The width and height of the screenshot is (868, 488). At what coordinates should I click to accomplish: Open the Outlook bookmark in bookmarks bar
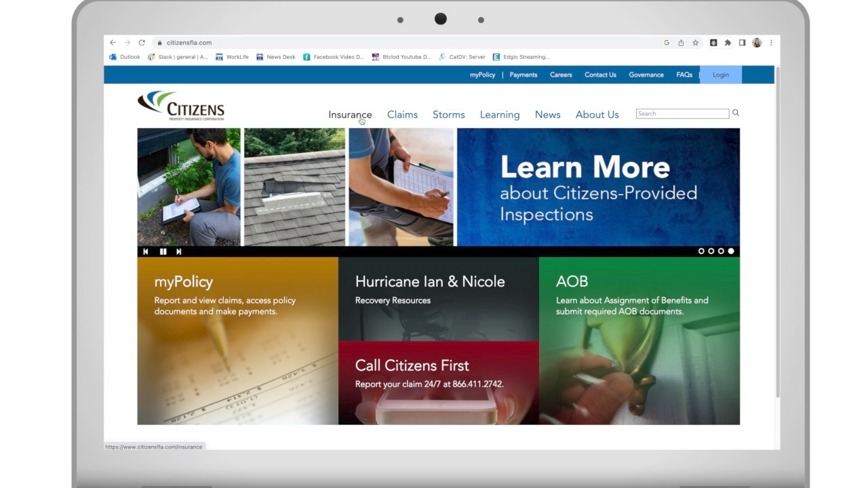[125, 57]
